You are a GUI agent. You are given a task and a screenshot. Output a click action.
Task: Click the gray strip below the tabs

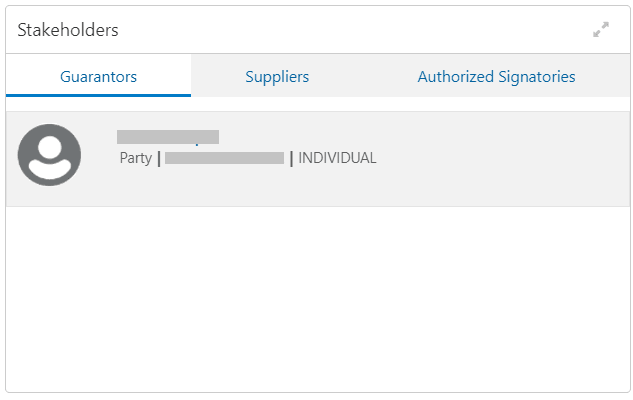(316, 104)
